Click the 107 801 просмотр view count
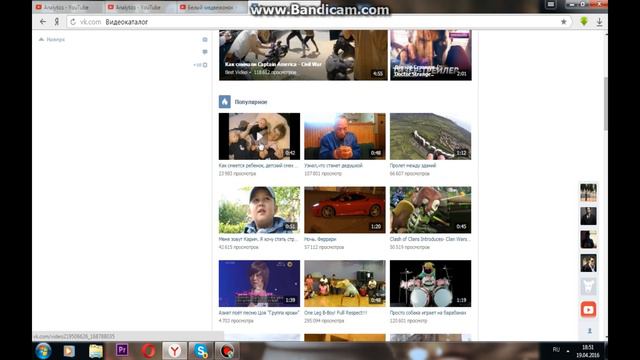This screenshot has width=640, height=360. [x=323, y=173]
